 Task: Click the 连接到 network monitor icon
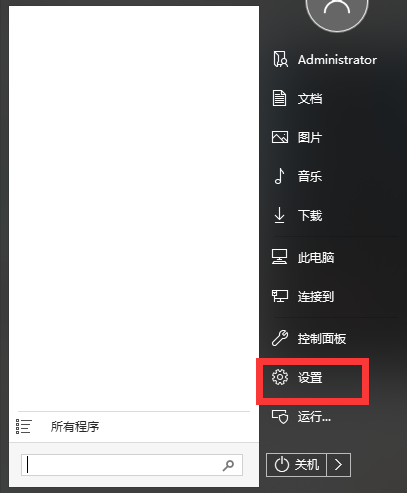280,296
